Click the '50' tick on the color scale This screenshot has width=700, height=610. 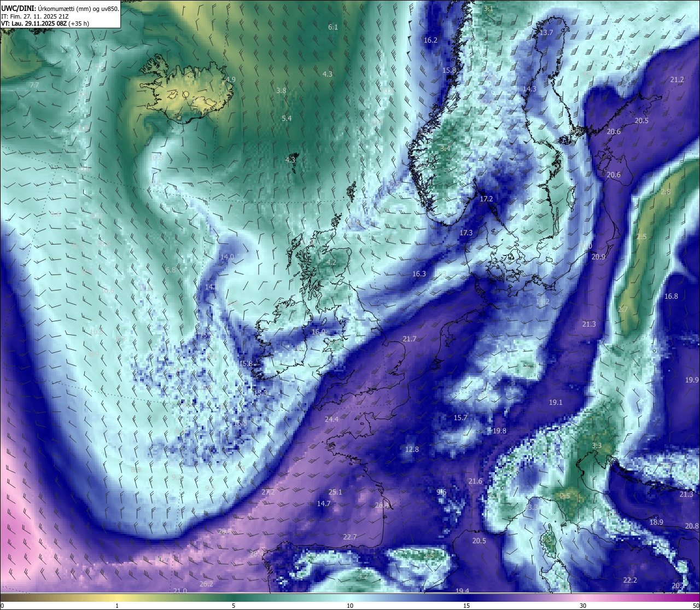[x=696, y=606]
